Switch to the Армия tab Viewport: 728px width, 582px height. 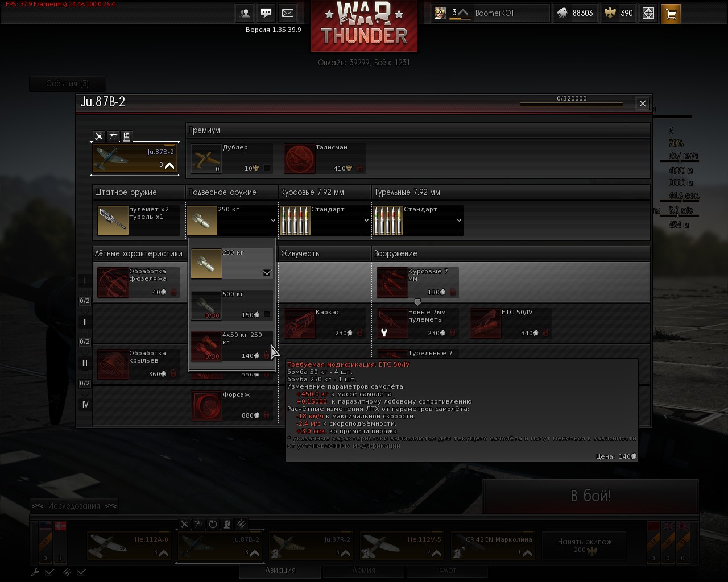363,570
